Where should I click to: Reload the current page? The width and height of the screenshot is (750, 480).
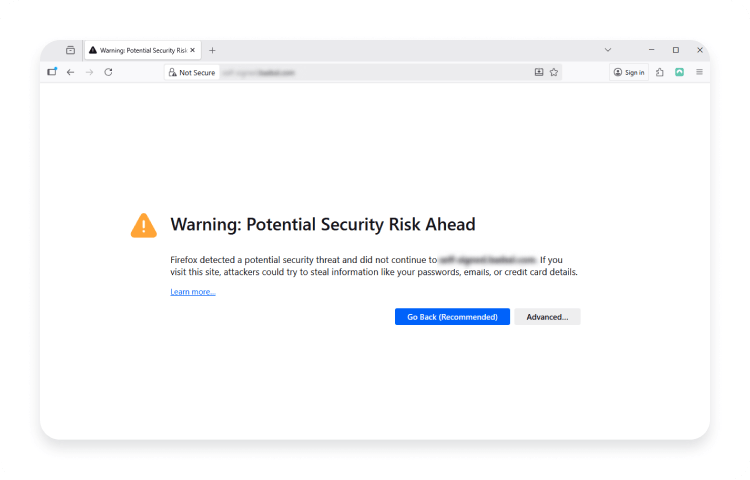point(108,72)
